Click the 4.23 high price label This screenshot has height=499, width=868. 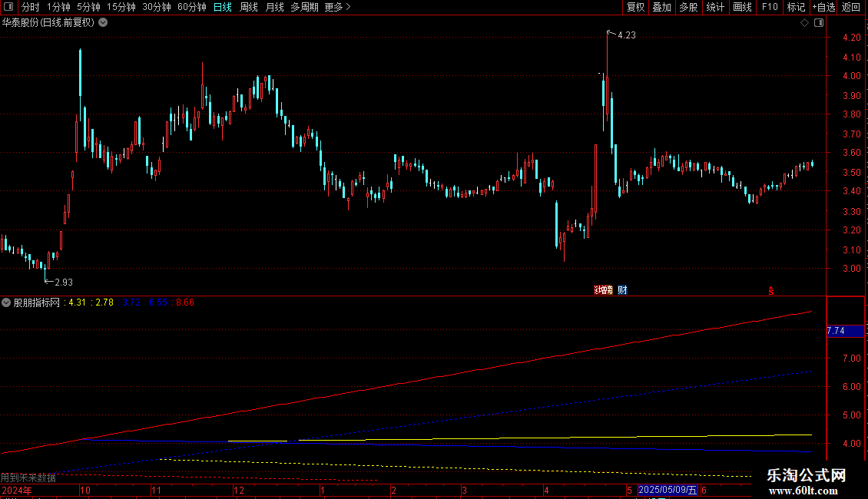(x=627, y=35)
